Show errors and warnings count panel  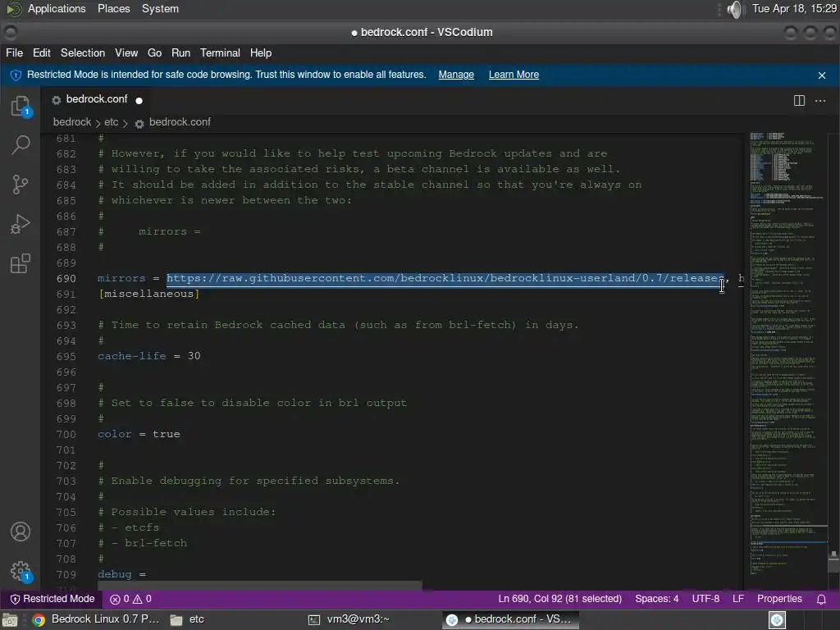coord(130,599)
